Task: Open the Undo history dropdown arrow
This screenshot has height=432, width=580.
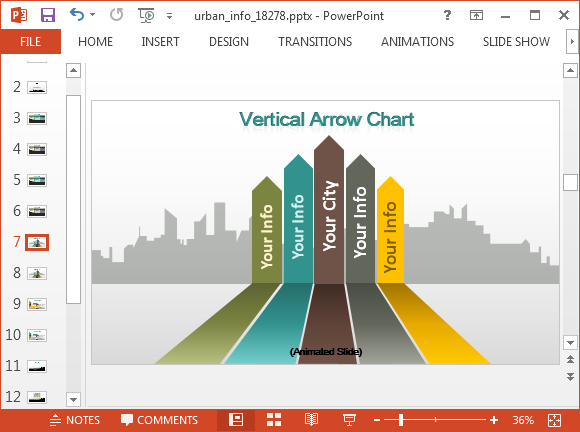Action: (92, 15)
